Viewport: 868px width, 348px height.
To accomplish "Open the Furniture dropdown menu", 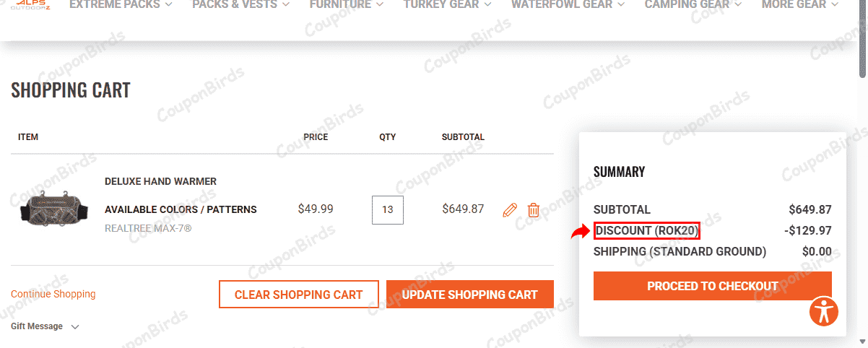I will click(347, 5).
